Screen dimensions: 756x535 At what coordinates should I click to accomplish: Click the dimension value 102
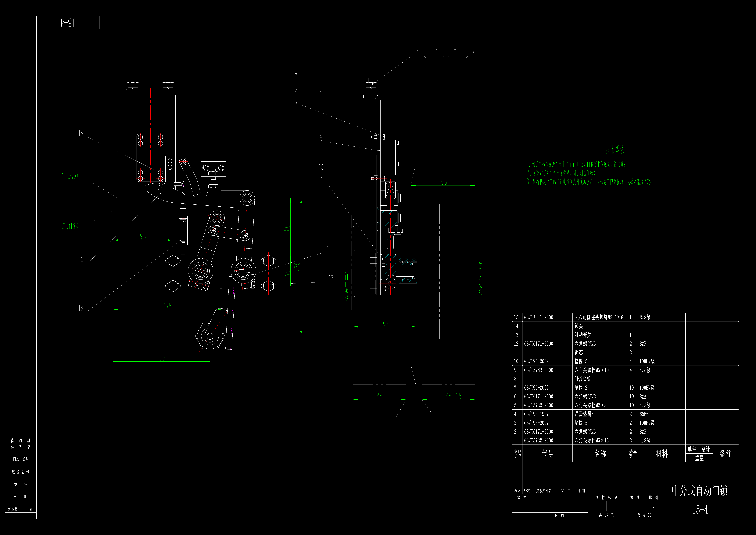[385, 323]
